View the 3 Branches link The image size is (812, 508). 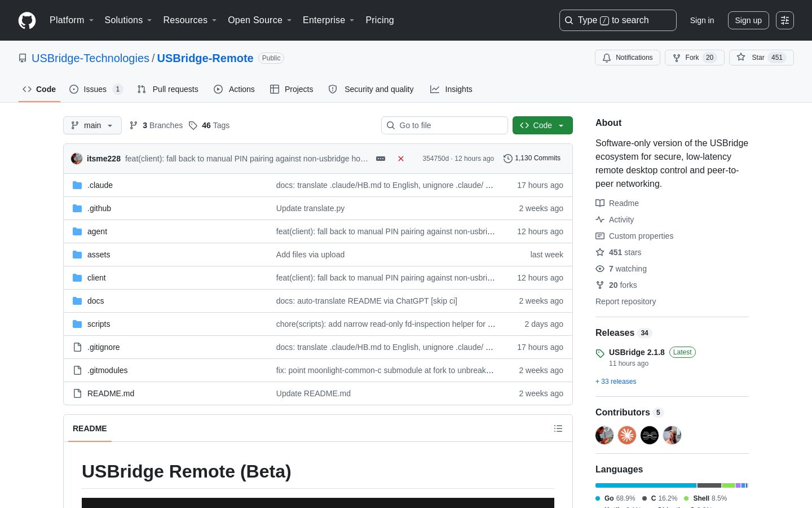[156, 125]
